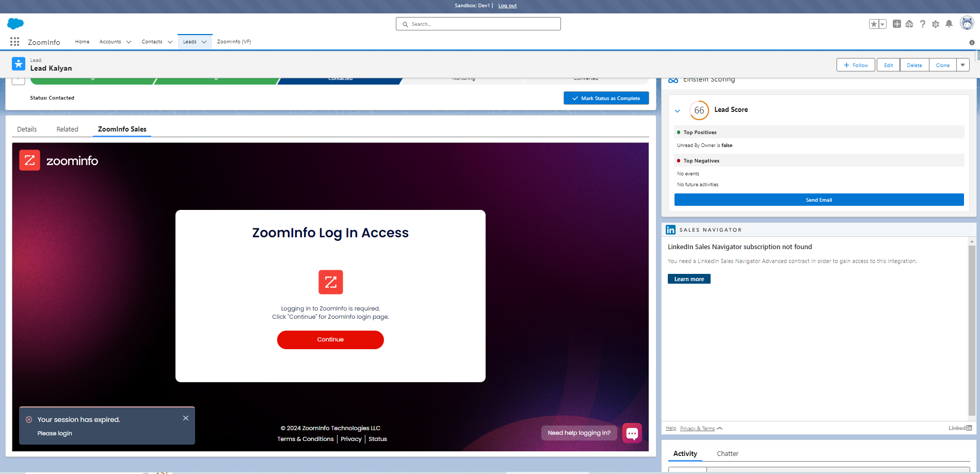Click the Sales Navigator panel scrollbar
This screenshot has height=474, width=980.
(x=972, y=330)
